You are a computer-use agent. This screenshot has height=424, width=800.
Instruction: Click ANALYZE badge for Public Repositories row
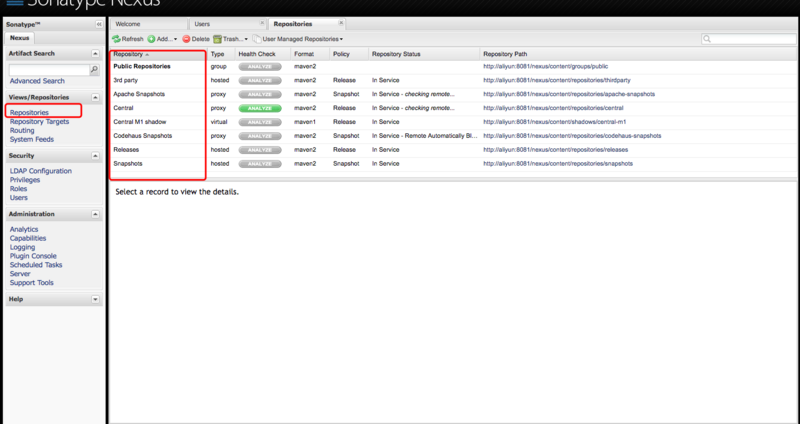260,66
